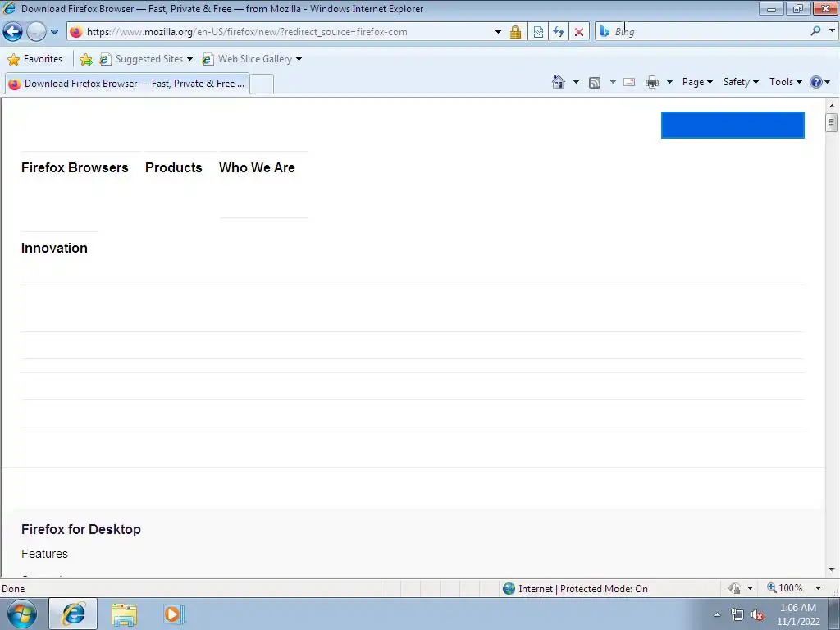The image size is (840, 630).
Task: Open the search provider dropdown
Action: pos(832,31)
